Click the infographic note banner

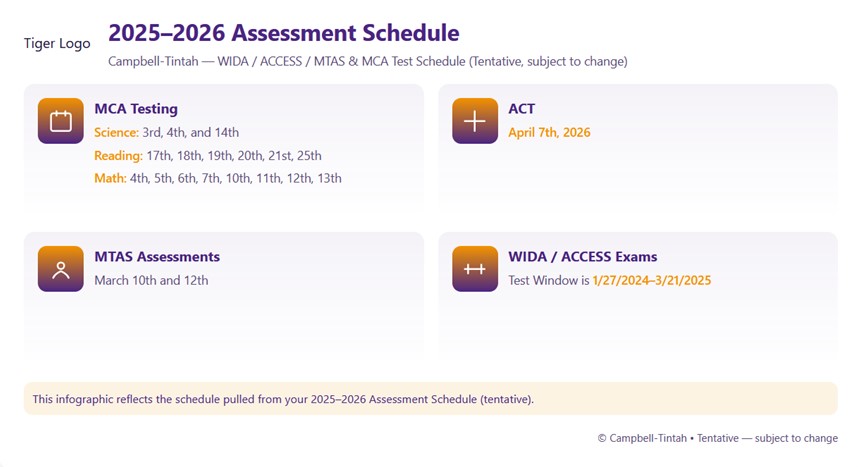pyautogui.click(x=430, y=399)
